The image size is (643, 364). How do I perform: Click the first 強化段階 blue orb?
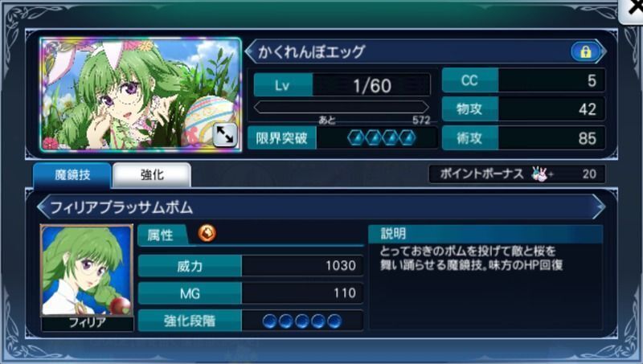269,321
